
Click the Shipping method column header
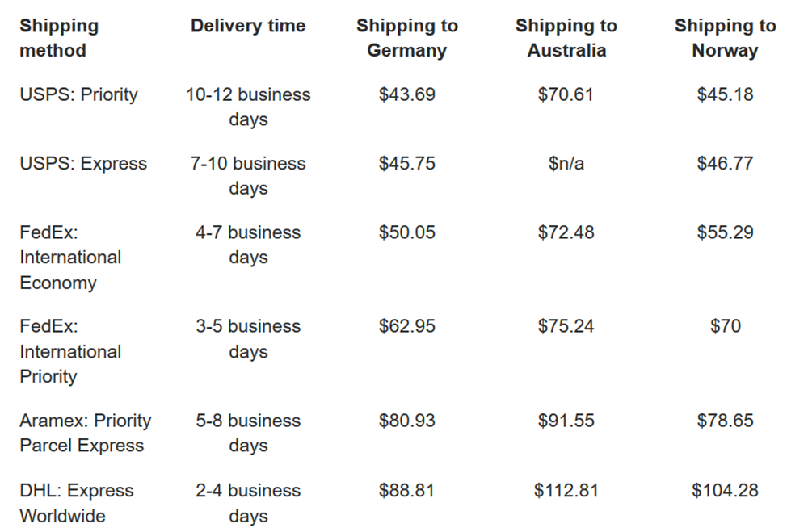coord(59,38)
